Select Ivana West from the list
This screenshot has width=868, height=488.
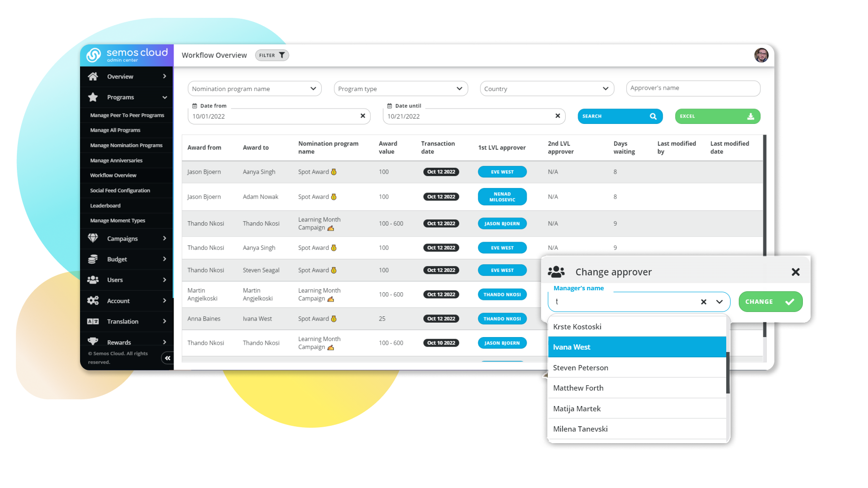[x=637, y=347]
